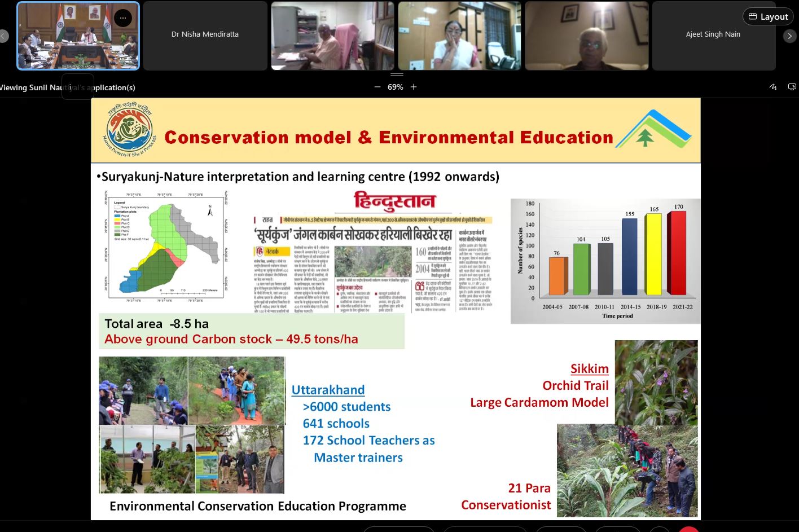
Task: Start annotation with the pen icon
Action: pyautogui.click(x=773, y=87)
